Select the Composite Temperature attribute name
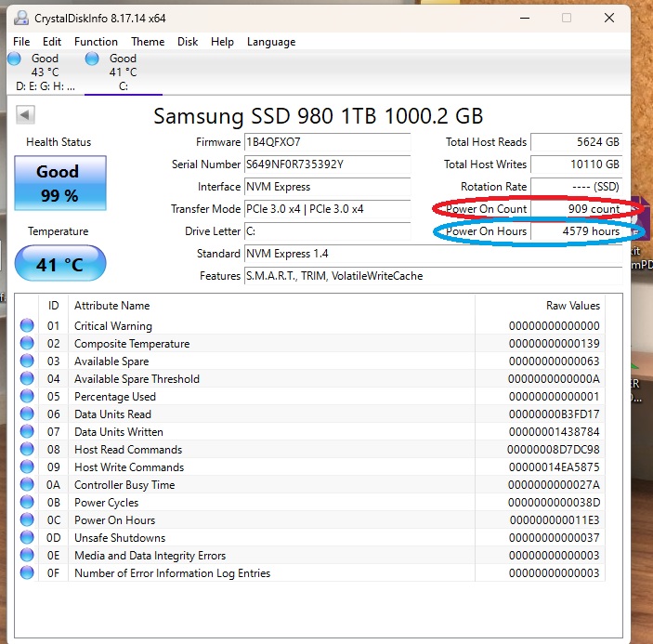 [x=132, y=343]
